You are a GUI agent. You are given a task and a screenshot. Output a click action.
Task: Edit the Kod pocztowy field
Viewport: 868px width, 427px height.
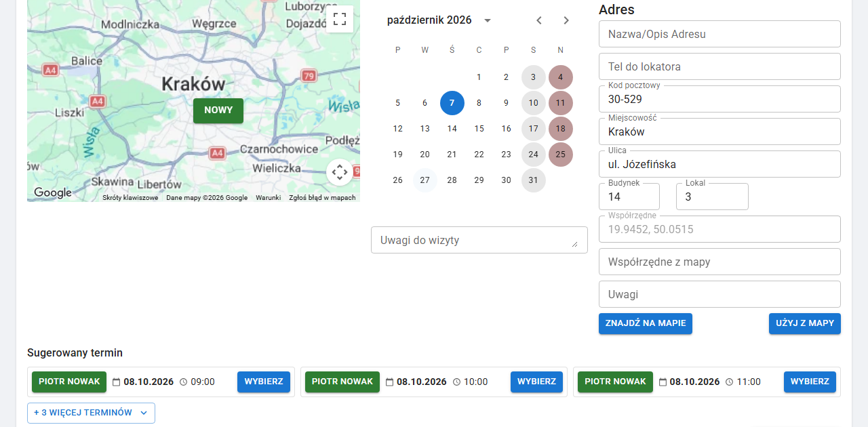719,99
